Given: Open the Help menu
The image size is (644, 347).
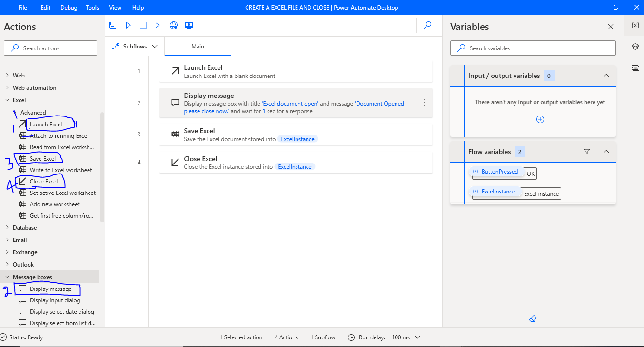Looking at the screenshot, I should [x=138, y=8].
